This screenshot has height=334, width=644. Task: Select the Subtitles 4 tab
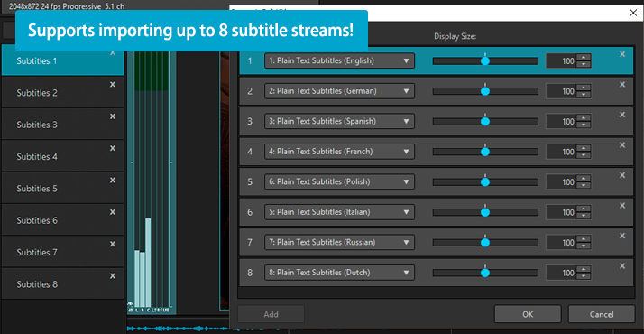[62, 156]
